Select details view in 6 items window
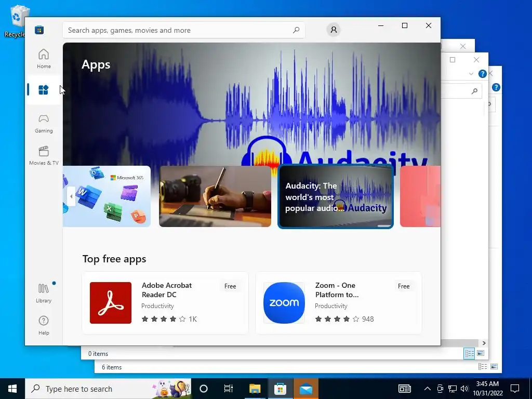Image resolution: width=532 pixels, height=399 pixels. click(483, 367)
